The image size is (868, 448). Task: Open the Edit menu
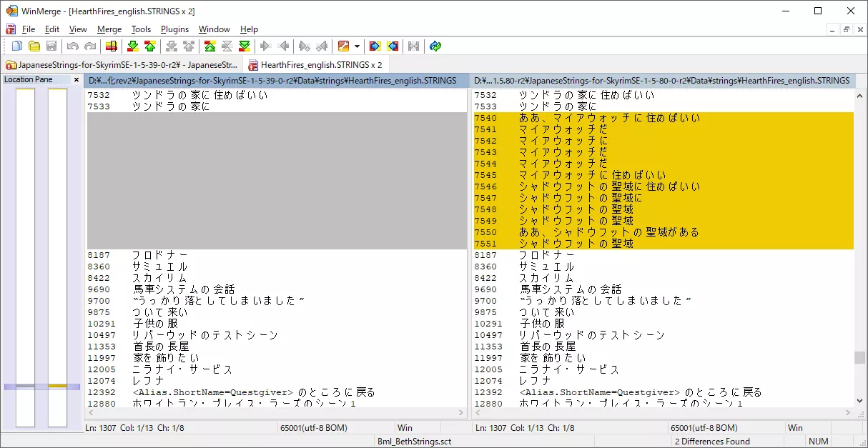point(52,29)
